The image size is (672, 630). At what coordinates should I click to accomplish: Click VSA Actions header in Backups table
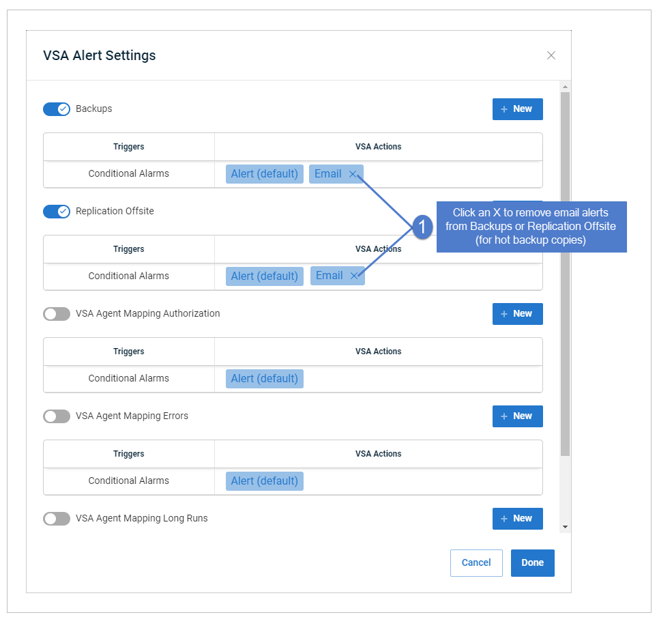tap(379, 147)
